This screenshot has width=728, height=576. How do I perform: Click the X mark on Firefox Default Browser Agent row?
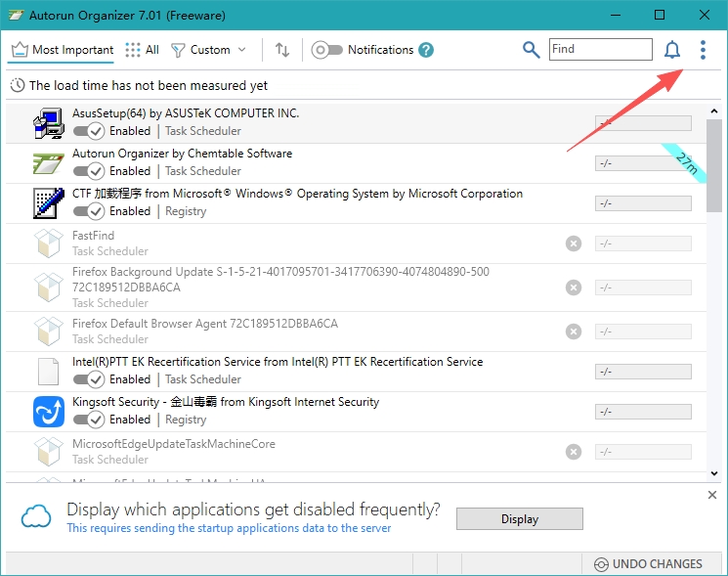click(x=574, y=332)
